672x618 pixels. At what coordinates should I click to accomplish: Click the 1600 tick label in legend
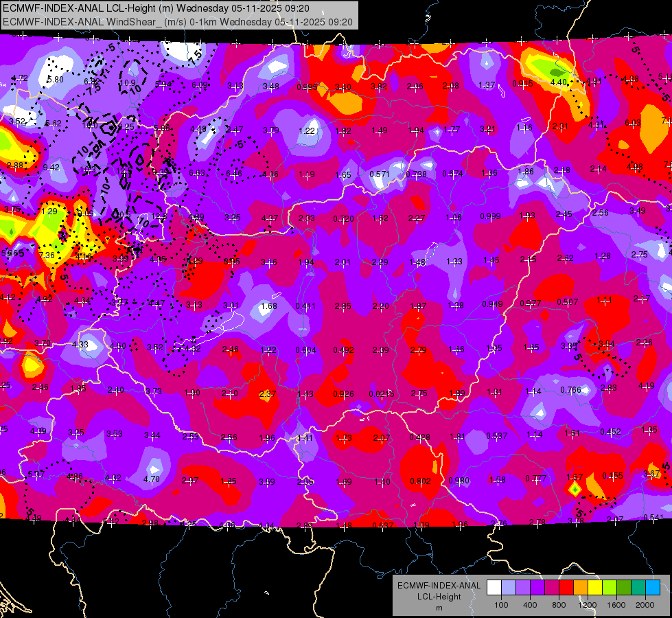[616, 605]
